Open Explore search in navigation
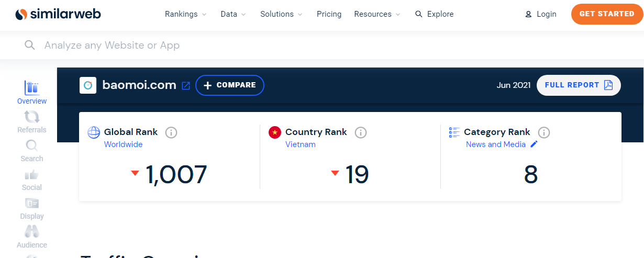The image size is (644, 258). pos(434,14)
